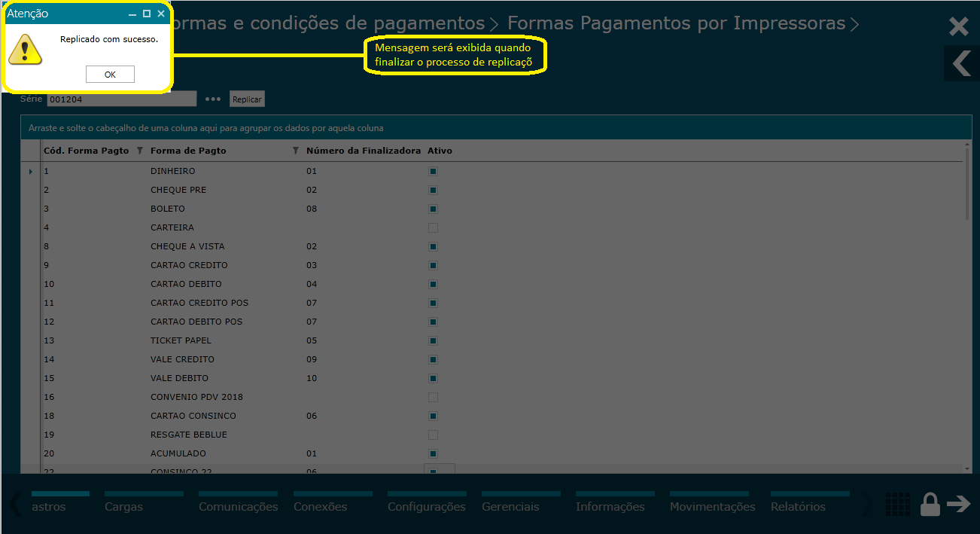This screenshot has height=534, width=980.
Task: Toggle Ativo checkbox for CARTAO CONSINCO
Action: point(433,416)
